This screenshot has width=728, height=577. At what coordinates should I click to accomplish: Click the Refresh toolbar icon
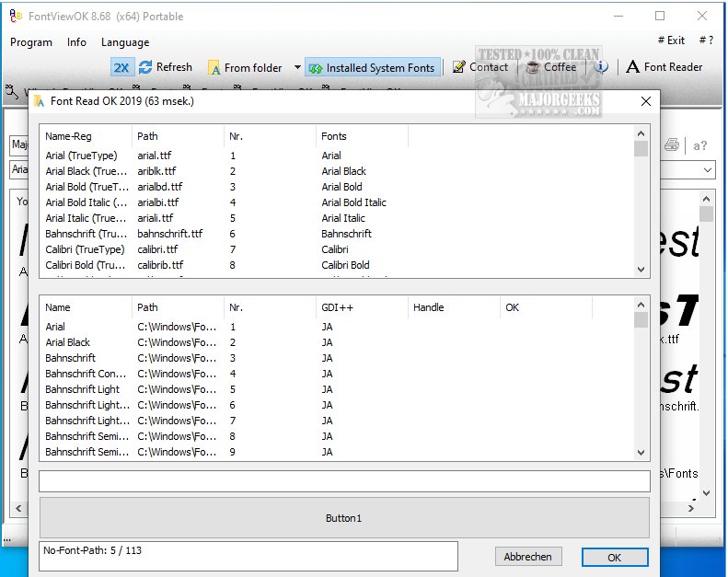coord(145,68)
